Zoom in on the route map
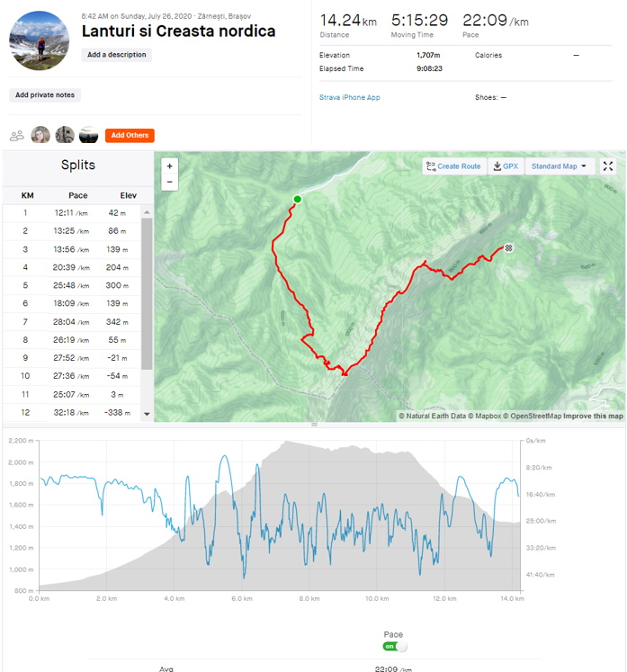 170,166
